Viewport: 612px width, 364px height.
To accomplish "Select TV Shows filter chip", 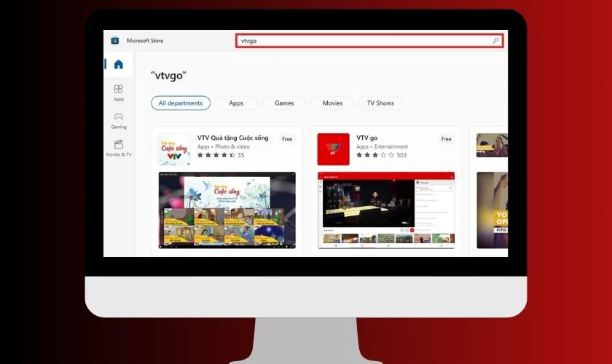I will (380, 103).
